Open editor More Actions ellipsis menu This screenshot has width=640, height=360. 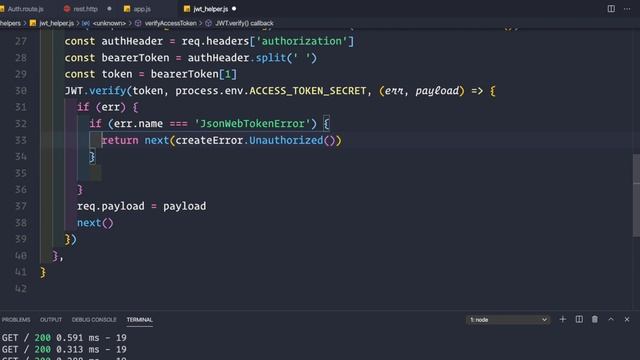(x=627, y=9)
